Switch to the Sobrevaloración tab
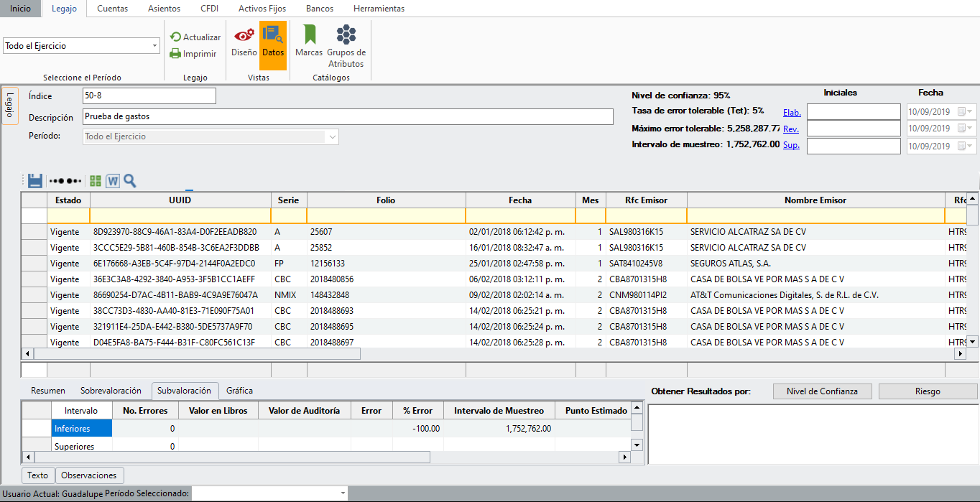Viewport: 980px width, 502px height. [x=111, y=391]
